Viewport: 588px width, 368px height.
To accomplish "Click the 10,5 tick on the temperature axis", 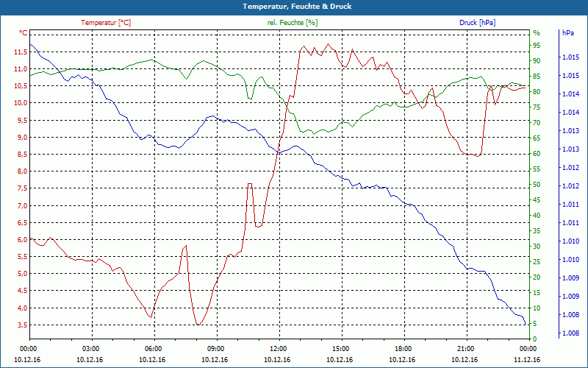I will (21, 86).
